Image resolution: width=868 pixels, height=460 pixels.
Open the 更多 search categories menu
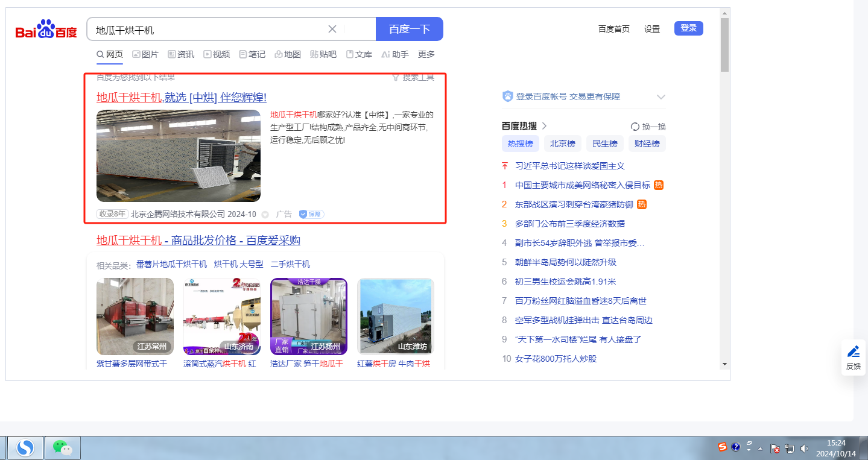pyautogui.click(x=426, y=54)
